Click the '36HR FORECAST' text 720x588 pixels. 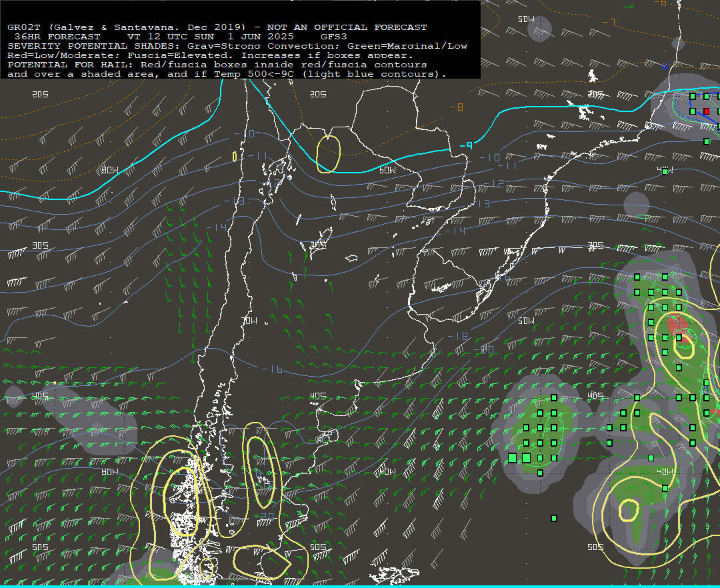(57, 37)
